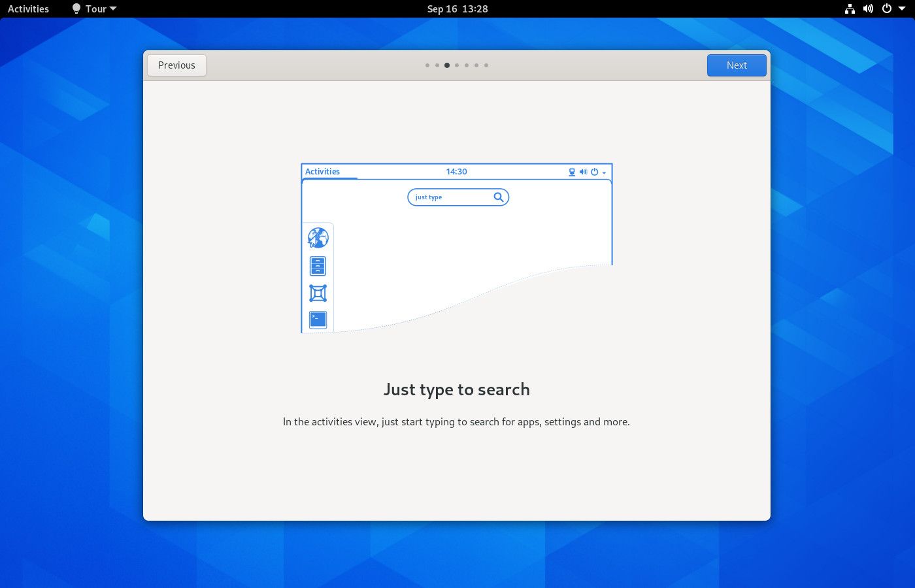Click the Boxes icon in the illustrated dock

317,293
